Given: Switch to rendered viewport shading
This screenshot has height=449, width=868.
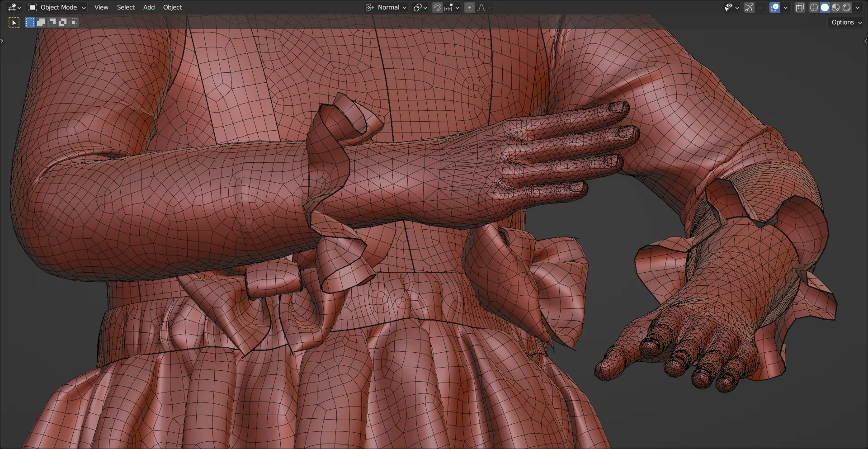Looking at the screenshot, I should 846,7.
